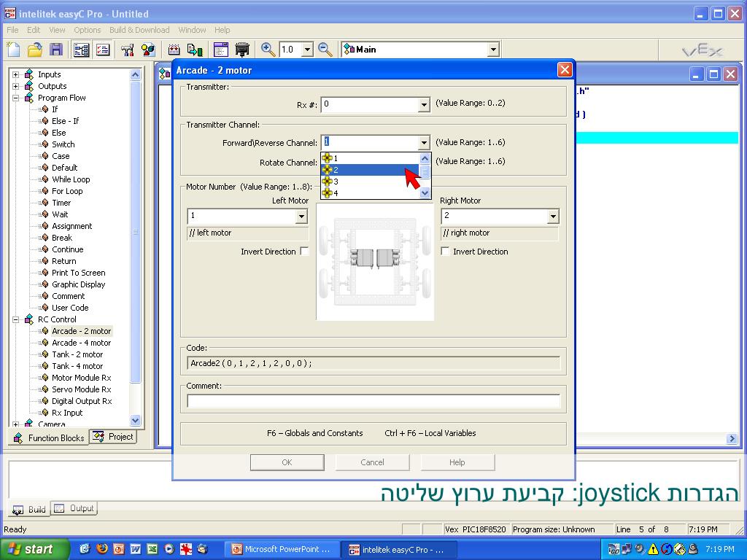Viewport: 747px width, 560px height.
Task: Switch to the Function Blocks tab
Action: point(49,438)
